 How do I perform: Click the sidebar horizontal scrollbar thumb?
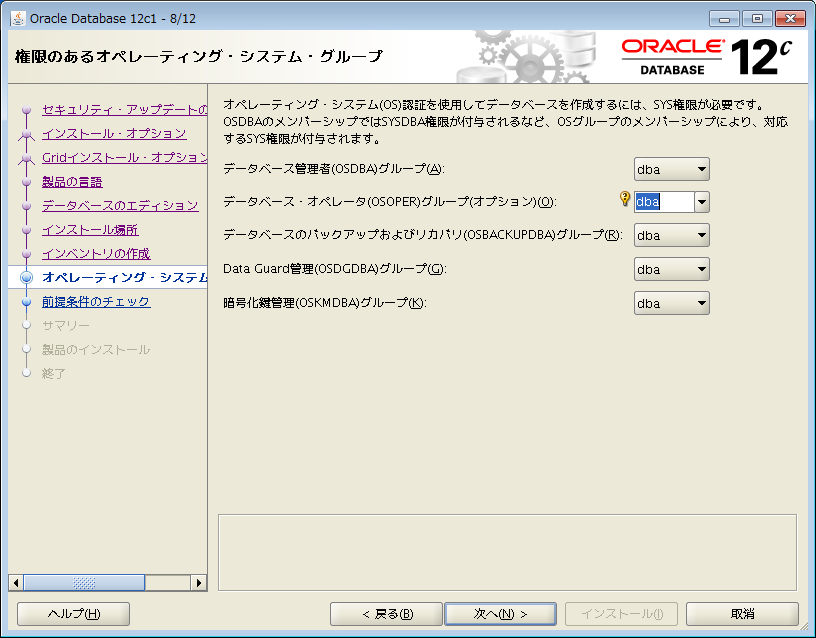click(x=84, y=583)
